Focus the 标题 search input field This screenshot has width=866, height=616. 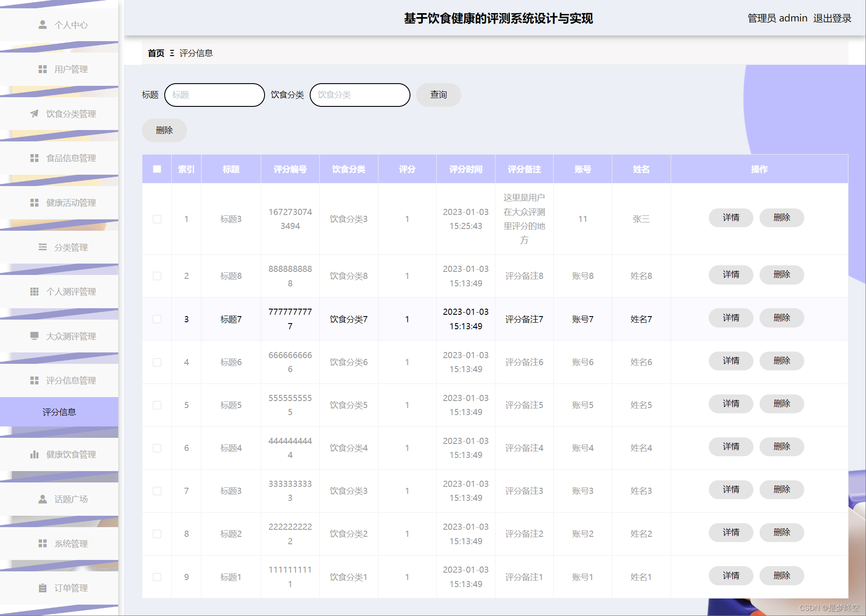click(215, 95)
